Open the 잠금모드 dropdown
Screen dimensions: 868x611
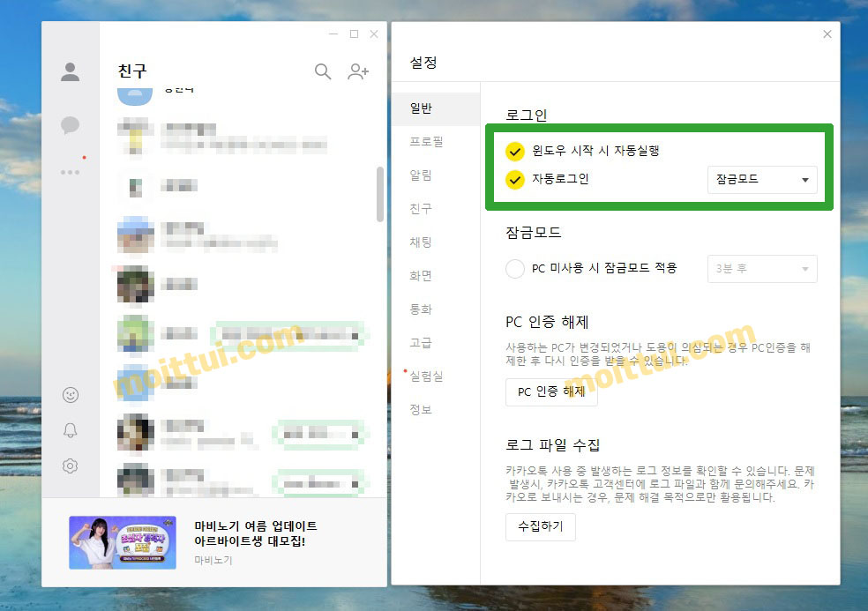762,180
